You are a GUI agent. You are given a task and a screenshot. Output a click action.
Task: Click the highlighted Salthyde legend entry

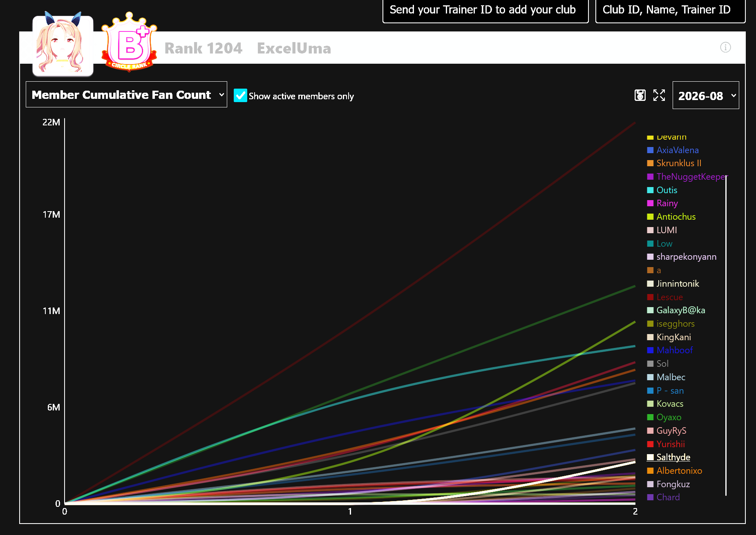pyautogui.click(x=669, y=457)
